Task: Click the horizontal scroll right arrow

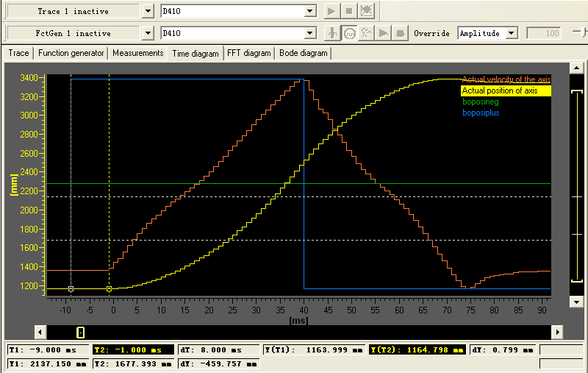Action: click(x=557, y=332)
